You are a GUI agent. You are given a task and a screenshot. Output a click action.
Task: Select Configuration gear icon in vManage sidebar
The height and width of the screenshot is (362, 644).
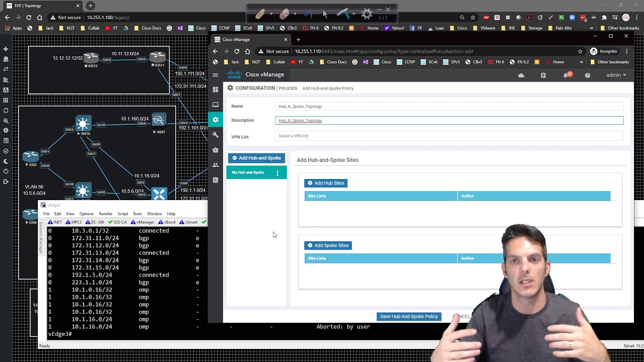pos(215,120)
